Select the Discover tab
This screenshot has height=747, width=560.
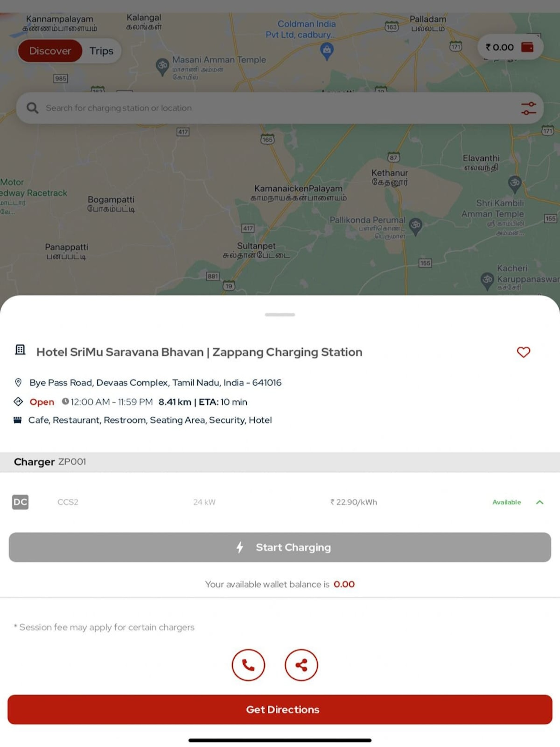[50, 51]
